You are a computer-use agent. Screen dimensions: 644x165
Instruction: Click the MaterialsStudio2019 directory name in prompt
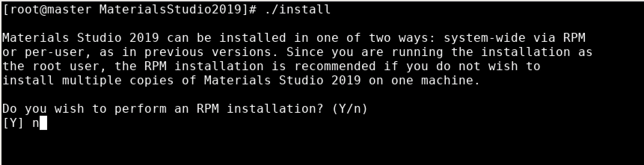(171, 9)
